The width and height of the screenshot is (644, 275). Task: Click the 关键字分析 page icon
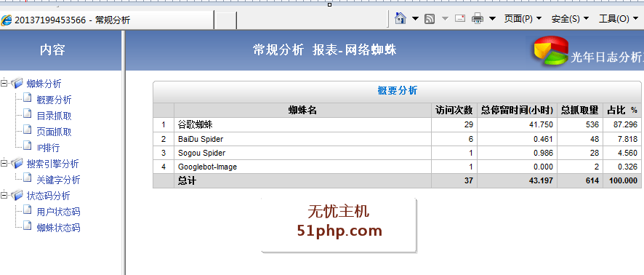[x=28, y=178]
